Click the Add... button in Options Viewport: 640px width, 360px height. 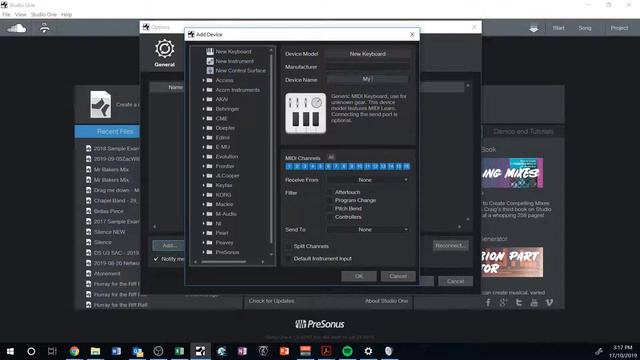[169, 246]
